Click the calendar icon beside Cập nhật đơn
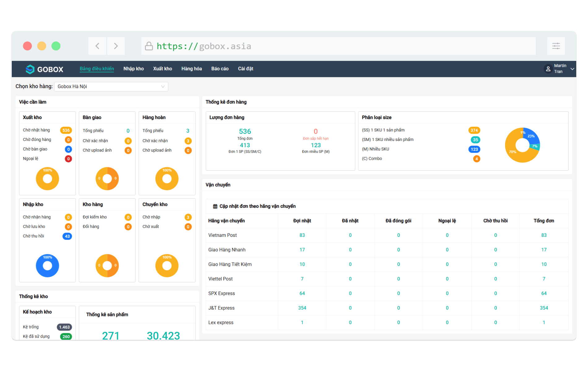Viewport: 588px width, 371px height. point(215,207)
